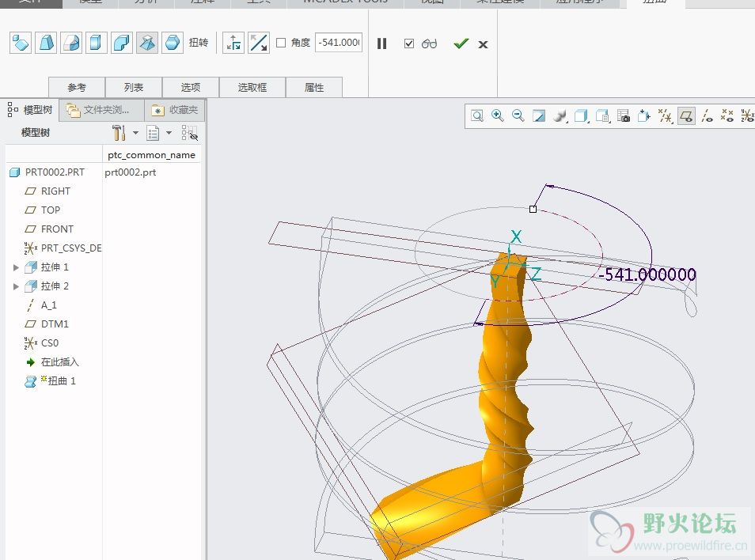The image size is (755, 560).
Task: Toggle plane display visibility in view toolbar
Action: point(686,116)
